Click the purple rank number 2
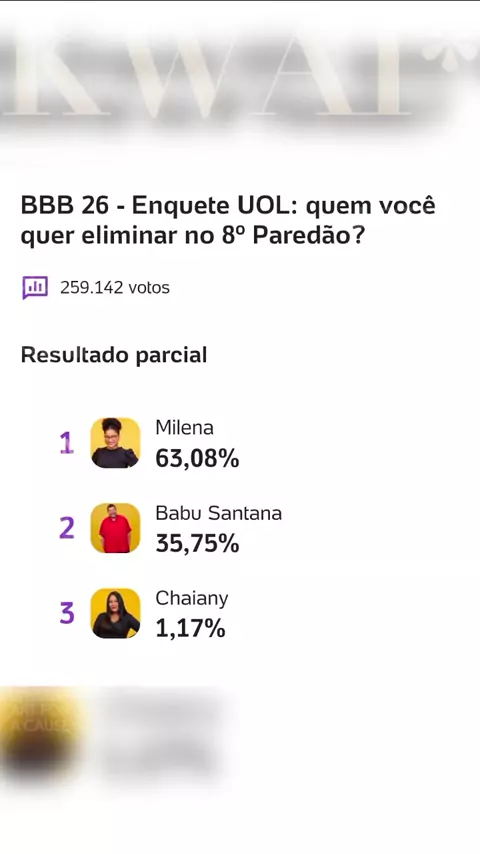Viewport: 480px width, 854px height. (x=66, y=528)
